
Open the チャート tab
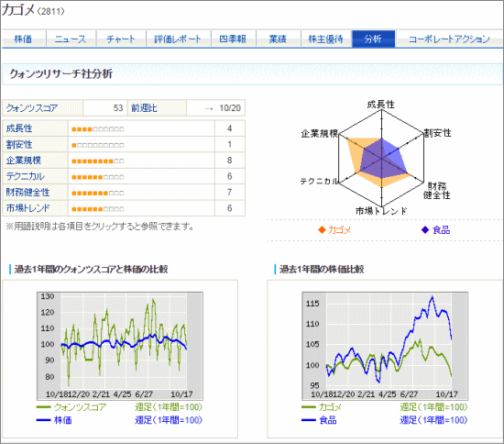click(x=121, y=39)
